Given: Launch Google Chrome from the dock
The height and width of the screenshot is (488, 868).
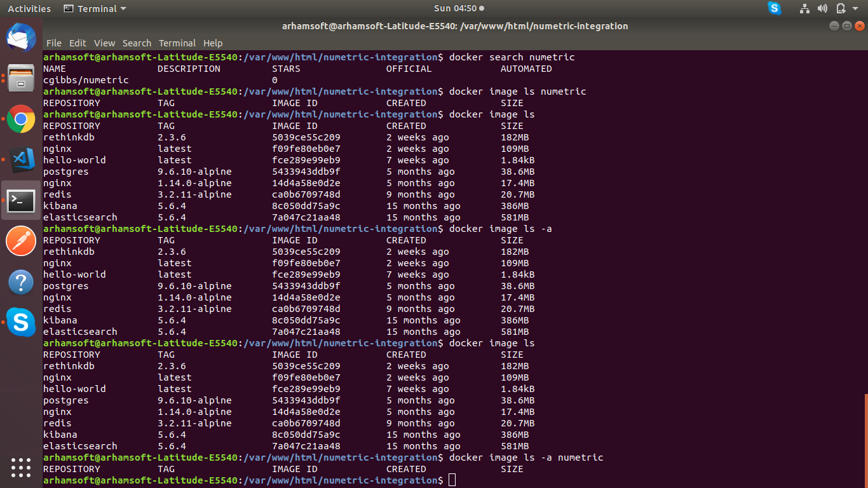Looking at the screenshot, I should [x=21, y=119].
